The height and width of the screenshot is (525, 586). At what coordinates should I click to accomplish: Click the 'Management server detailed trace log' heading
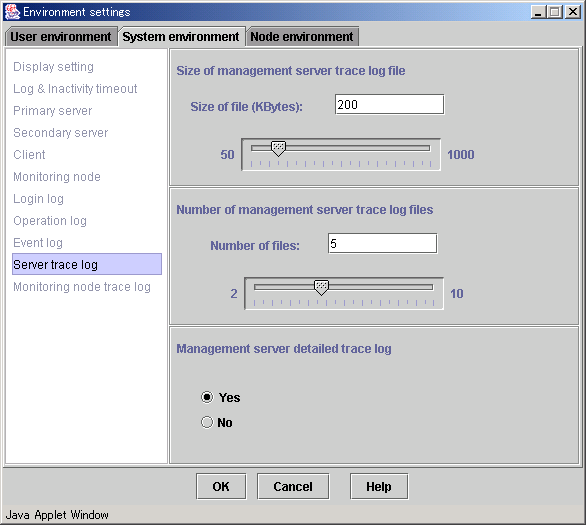tap(284, 349)
